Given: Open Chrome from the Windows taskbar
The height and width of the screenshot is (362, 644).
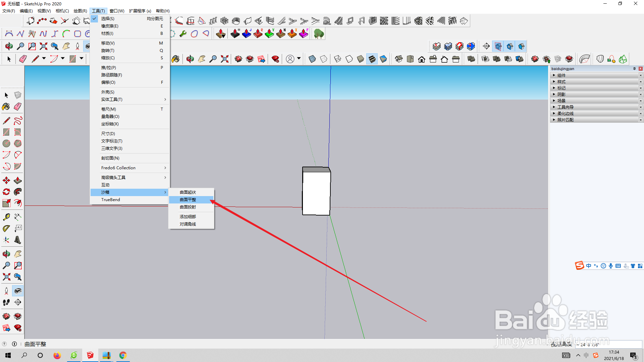Looking at the screenshot, I should pyautogui.click(x=123, y=355).
